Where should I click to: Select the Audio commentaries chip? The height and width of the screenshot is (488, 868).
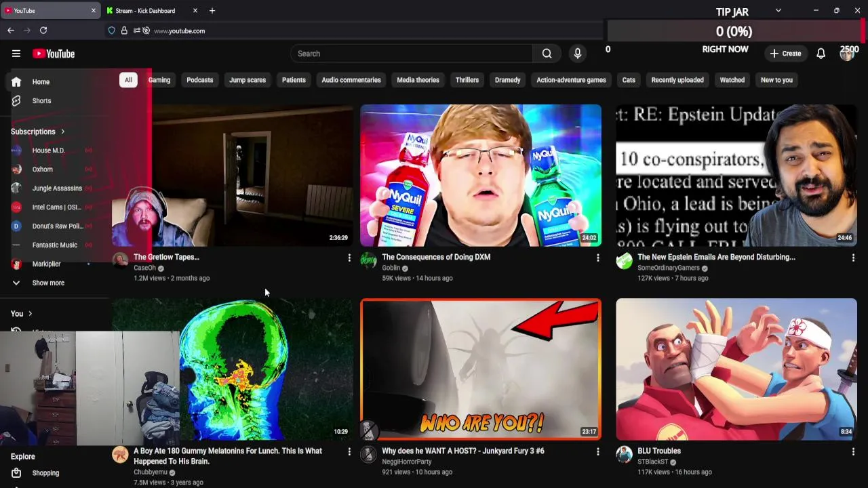(351, 80)
